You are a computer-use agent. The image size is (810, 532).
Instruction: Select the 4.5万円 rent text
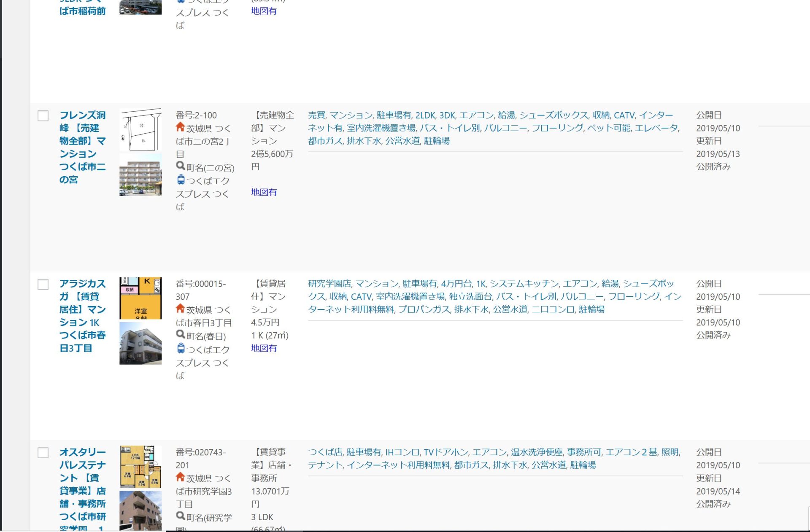pos(265,322)
